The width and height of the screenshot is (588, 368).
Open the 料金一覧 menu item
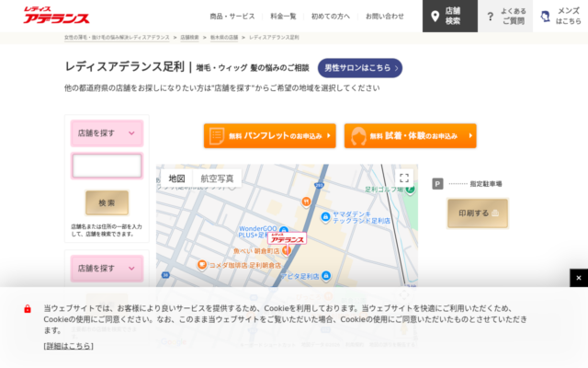[283, 17]
